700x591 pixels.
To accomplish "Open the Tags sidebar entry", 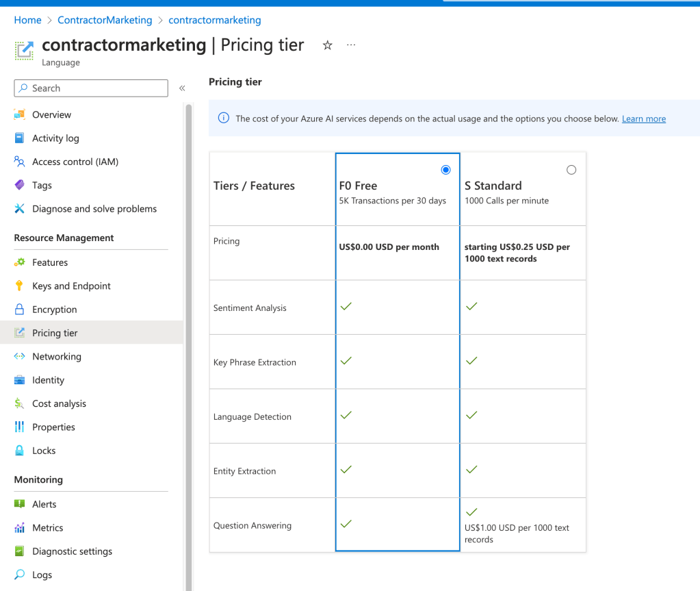I will [42, 185].
